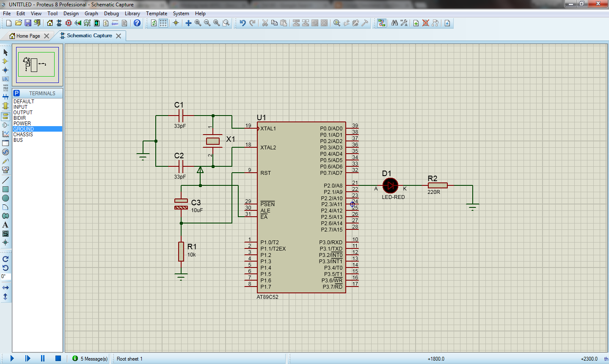Select POWER in the terminals list

coord(22,124)
